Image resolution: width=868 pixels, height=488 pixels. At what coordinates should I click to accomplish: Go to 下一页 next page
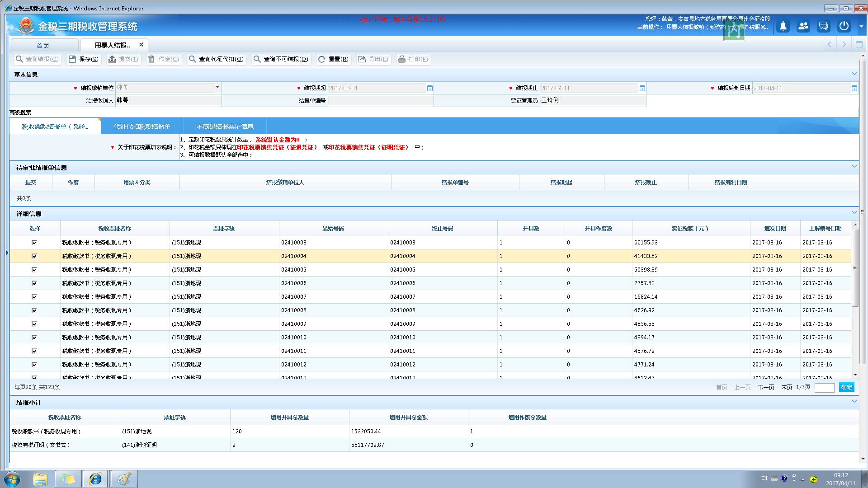coord(766,387)
